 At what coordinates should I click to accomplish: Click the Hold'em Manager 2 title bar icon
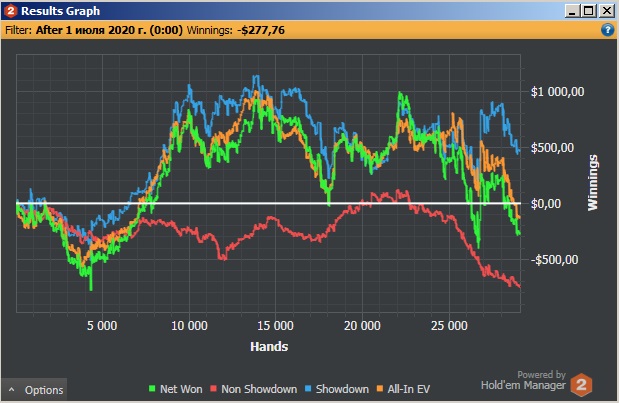(x=11, y=11)
